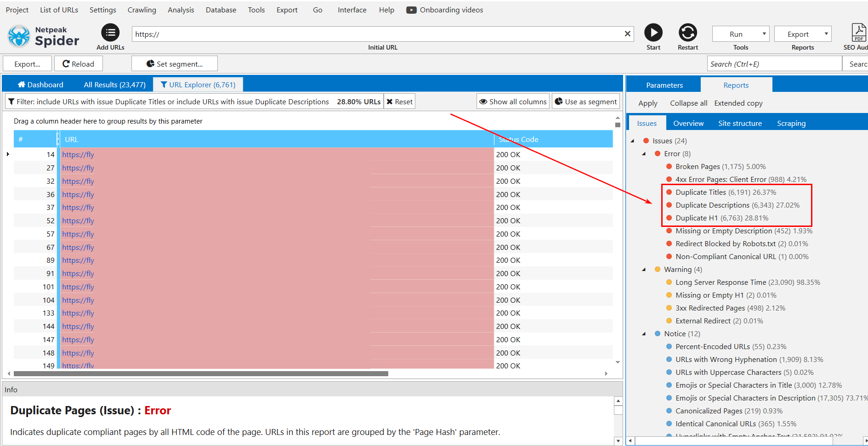The width and height of the screenshot is (868, 446).
Task: Switch to the Site structure tab
Action: 740,123
